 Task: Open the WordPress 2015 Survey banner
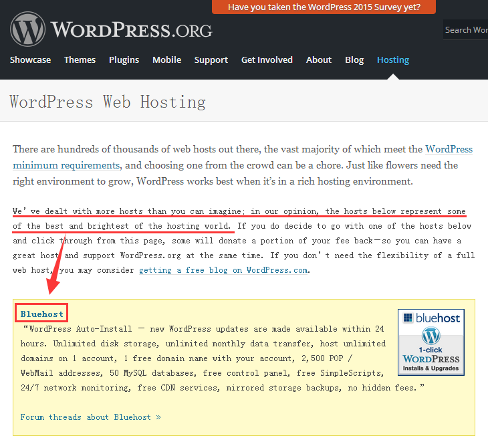pos(324,7)
